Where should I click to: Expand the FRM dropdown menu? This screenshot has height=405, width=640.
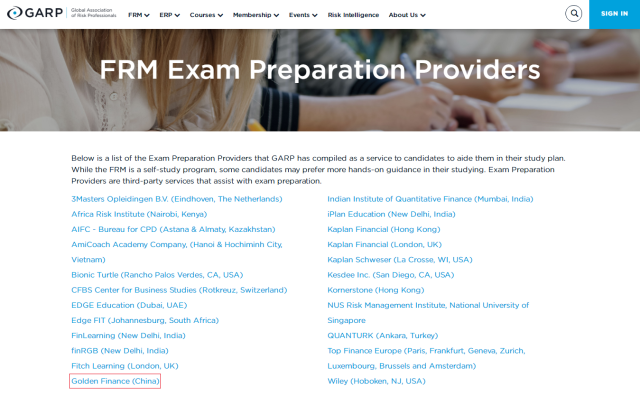click(139, 15)
